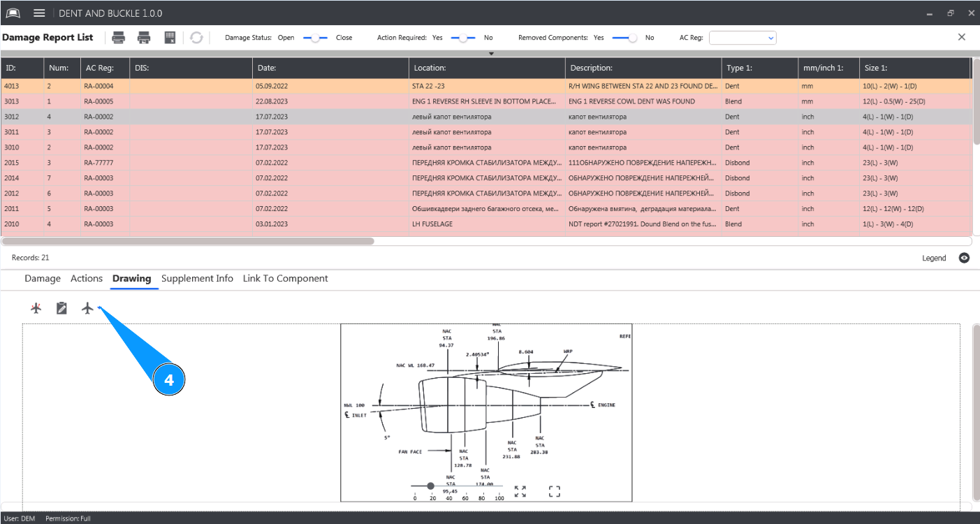Export the list via spreadsheet icon

(x=170, y=38)
